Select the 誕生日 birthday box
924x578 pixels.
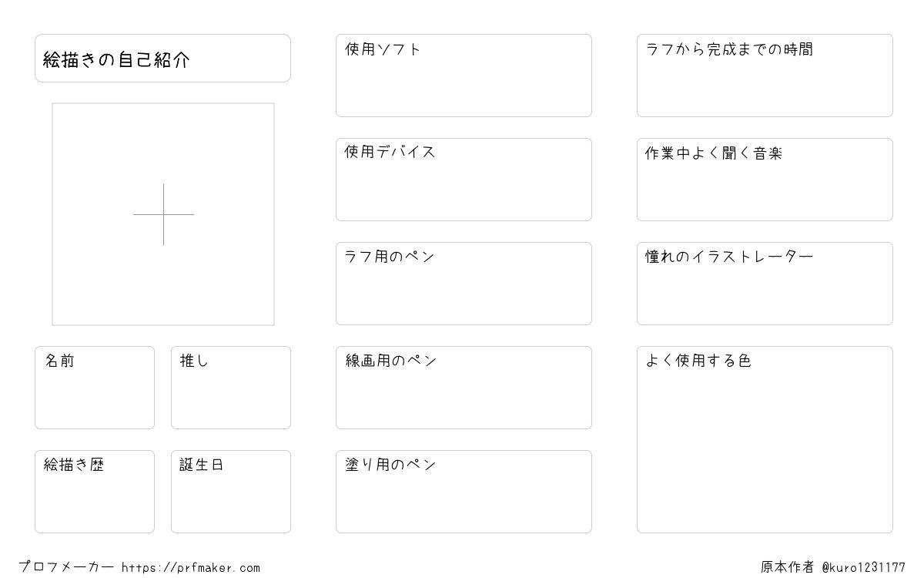(231, 492)
